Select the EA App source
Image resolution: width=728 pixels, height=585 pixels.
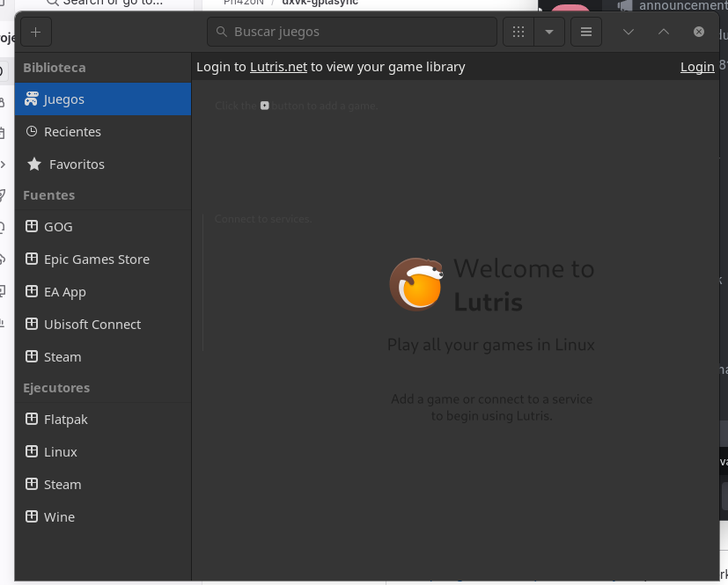click(103, 292)
